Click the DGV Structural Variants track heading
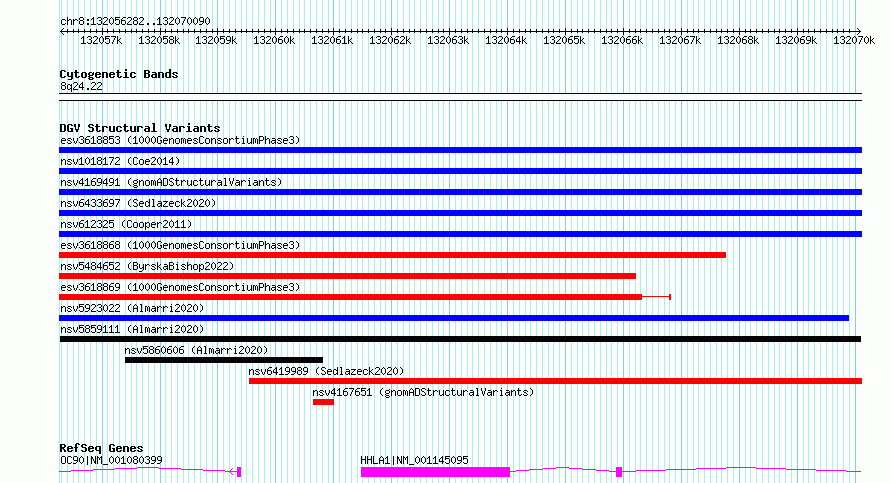890x483 pixels. [140, 128]
